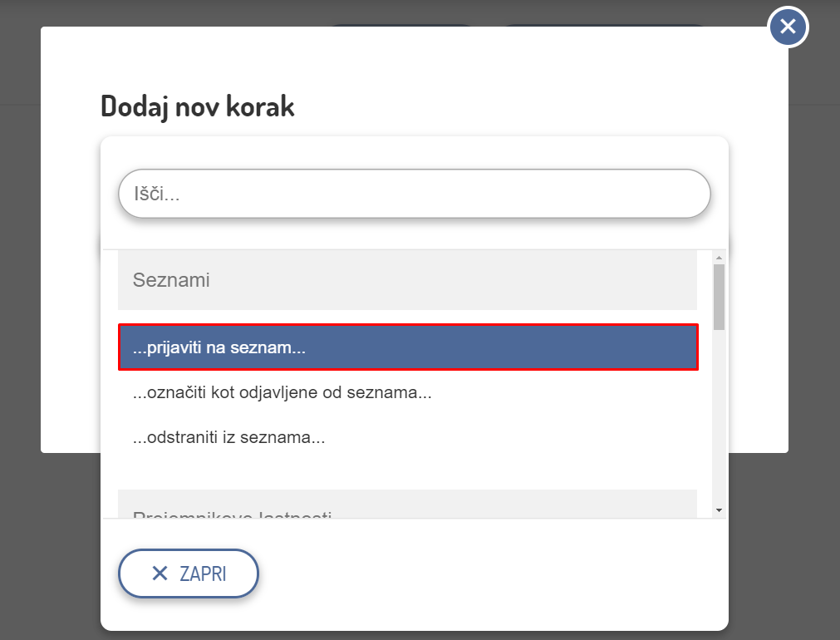
Task: Click the scrollbar up arrow of the list
Action: click(x=720, y=257)
